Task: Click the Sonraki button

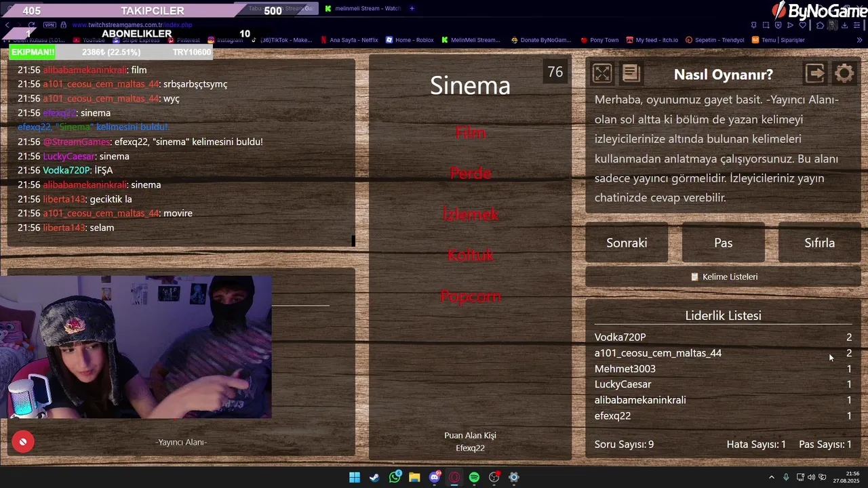Action: tap(627, 243)
